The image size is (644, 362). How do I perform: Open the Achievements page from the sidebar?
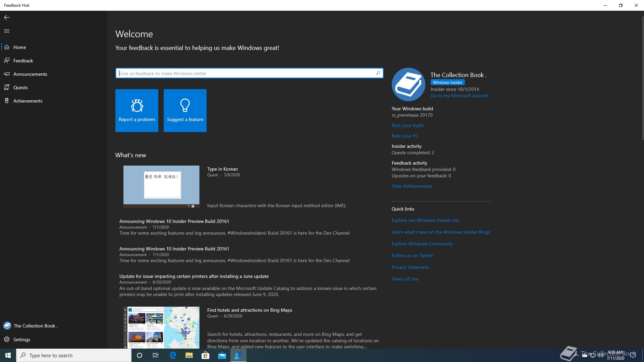pos(54,101)
